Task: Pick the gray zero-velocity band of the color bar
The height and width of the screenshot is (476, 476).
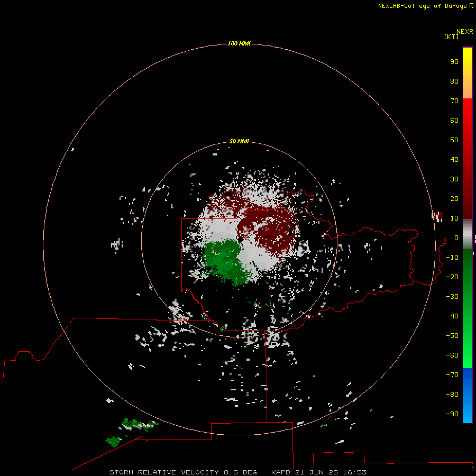Action: (467, 234)
